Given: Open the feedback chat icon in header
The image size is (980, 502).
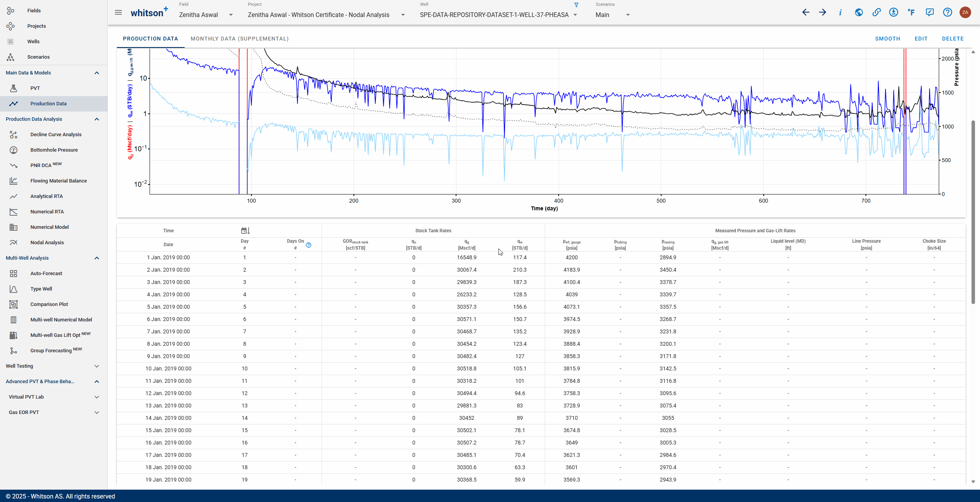Looking at the screenshot, I should 929,12.
